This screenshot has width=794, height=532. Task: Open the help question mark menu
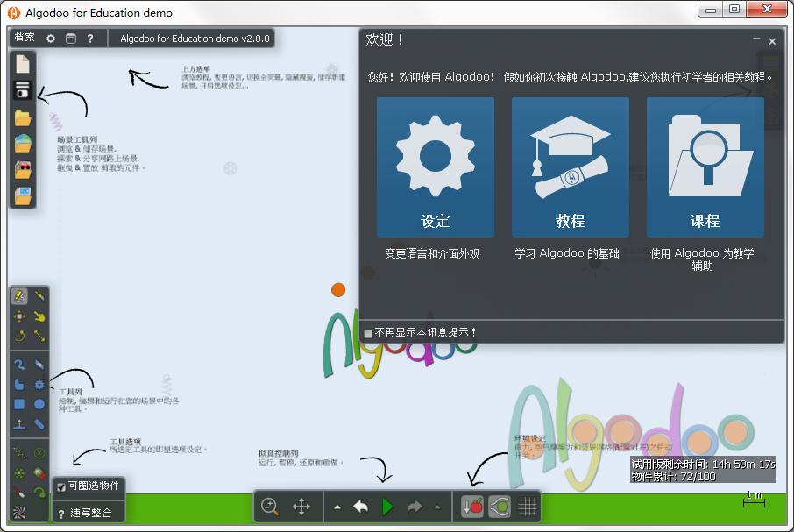click(x=89, y=39)
